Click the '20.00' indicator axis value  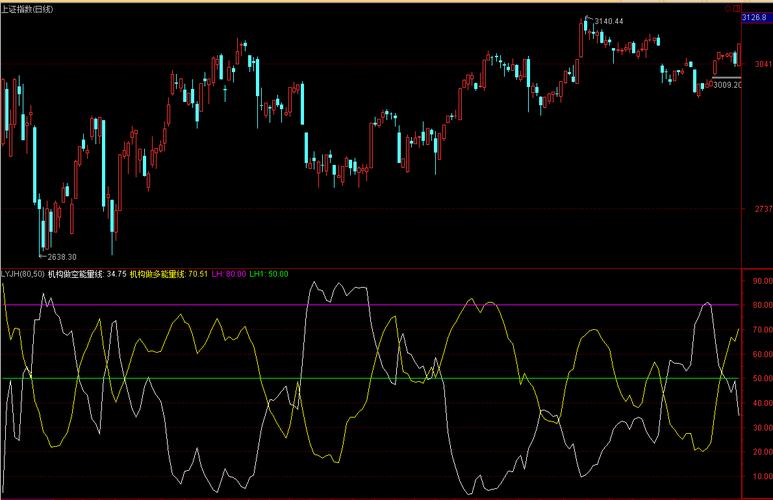(x=762, y=452)
